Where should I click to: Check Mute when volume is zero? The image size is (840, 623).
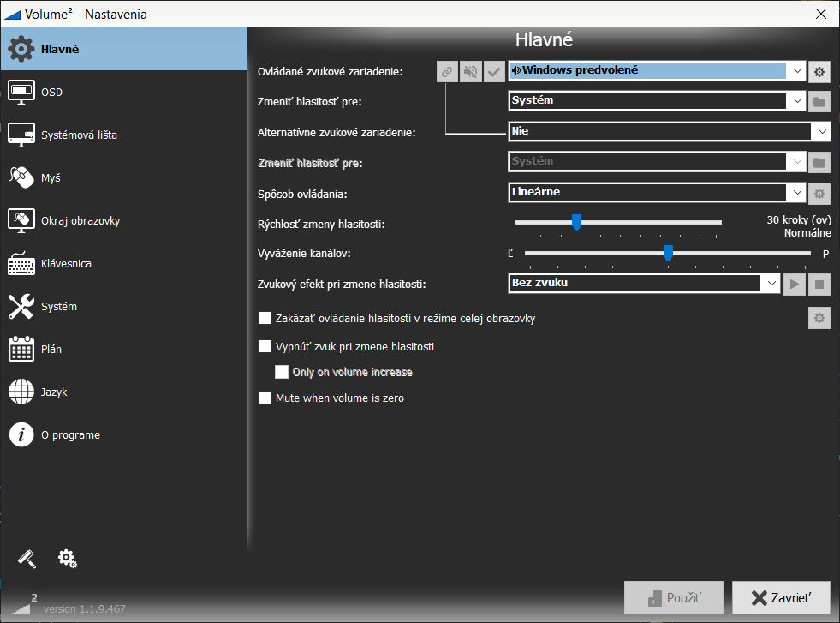pyautogui.click(x=265, y=398)
